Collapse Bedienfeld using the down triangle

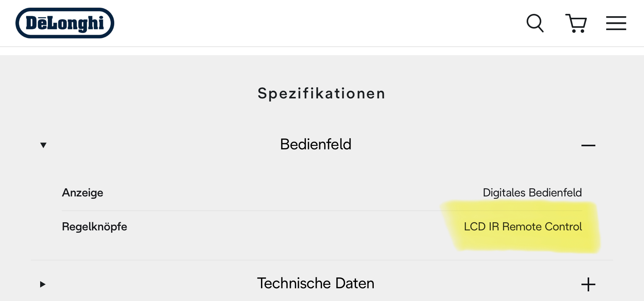pos(43,145)
